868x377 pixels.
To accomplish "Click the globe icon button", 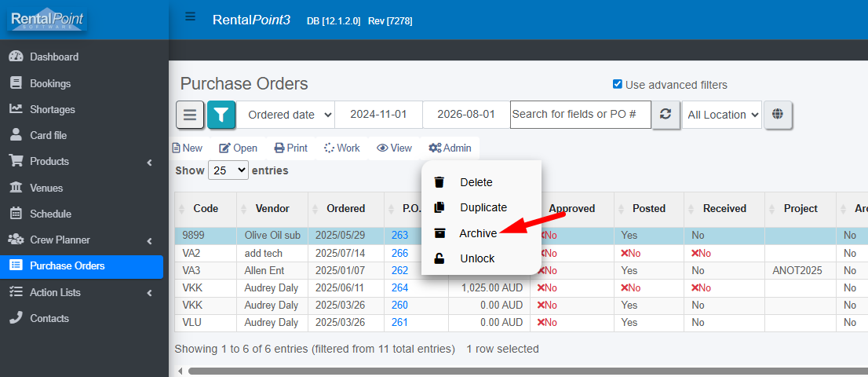I will pos(778,115).
